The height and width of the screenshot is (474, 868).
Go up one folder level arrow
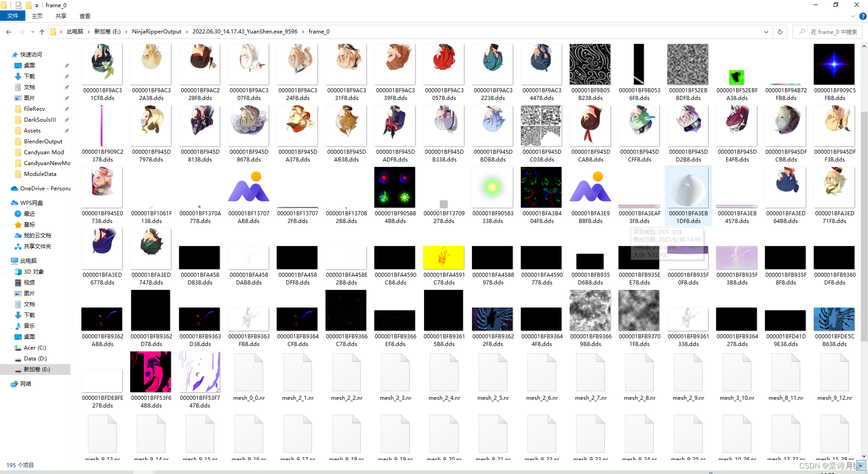coord(42,32)
